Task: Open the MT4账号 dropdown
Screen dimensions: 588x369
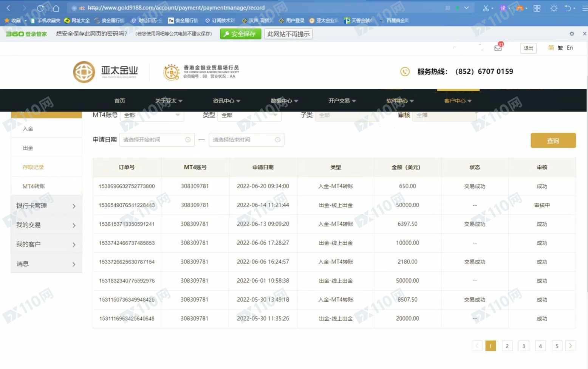Action: (152, 115)
